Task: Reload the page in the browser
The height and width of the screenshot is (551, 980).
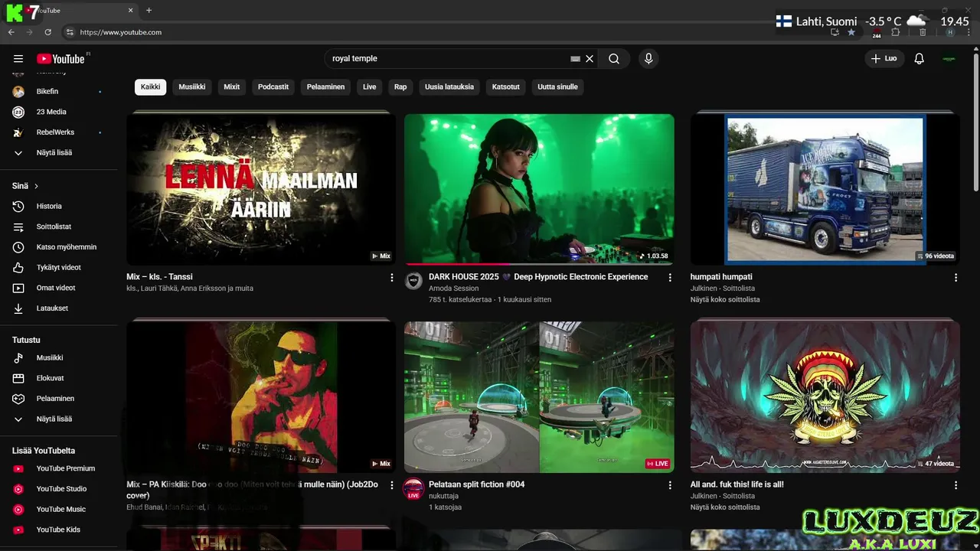Action: (x=47, y=32)
